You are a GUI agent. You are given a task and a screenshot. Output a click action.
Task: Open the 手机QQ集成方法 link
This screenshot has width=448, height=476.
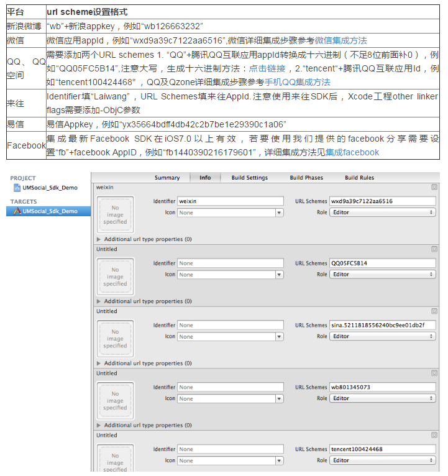pyautogui.click(x=297, y=82)
